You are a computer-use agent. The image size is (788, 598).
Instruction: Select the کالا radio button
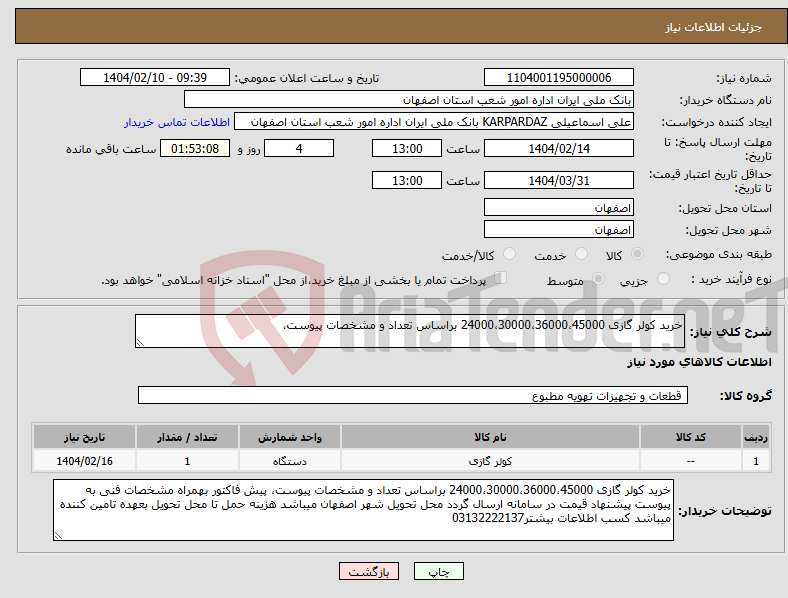pos(637,254)
